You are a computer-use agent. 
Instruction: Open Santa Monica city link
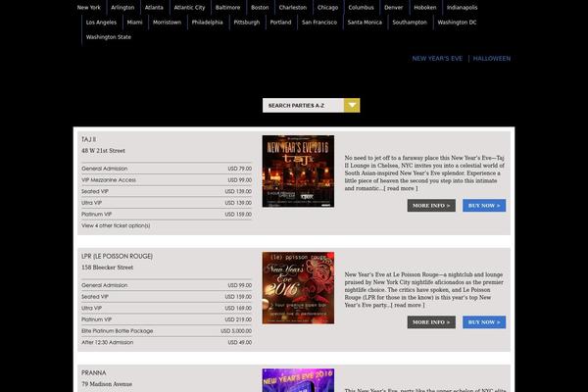[x=365, y=23]
